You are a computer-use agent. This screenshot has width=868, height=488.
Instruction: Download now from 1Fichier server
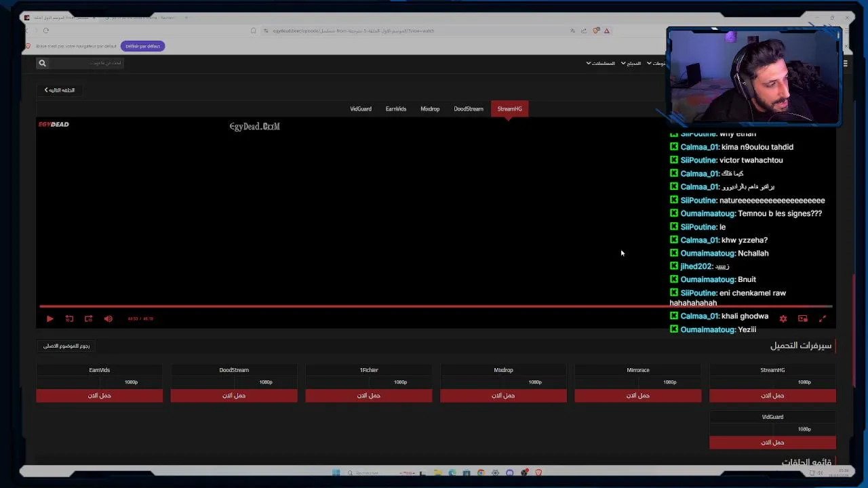click(x=369, y=396)
